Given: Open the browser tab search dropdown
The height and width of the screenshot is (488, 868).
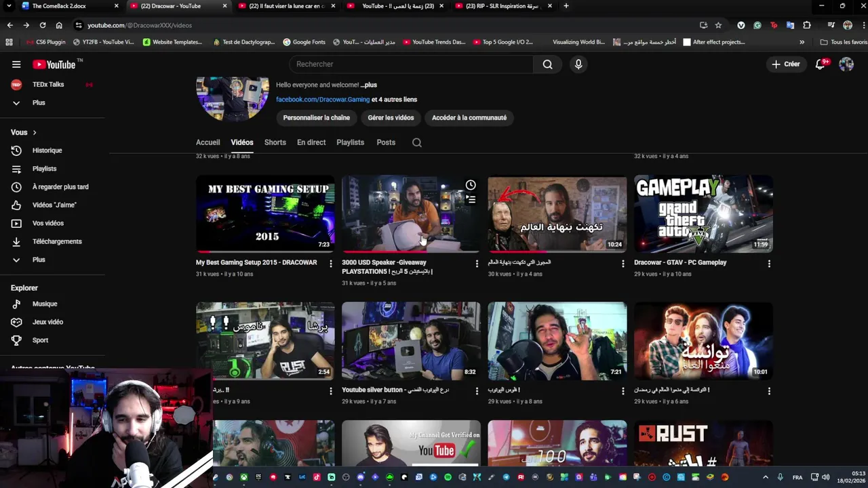Looking at the screenshot, I should 9,6.
